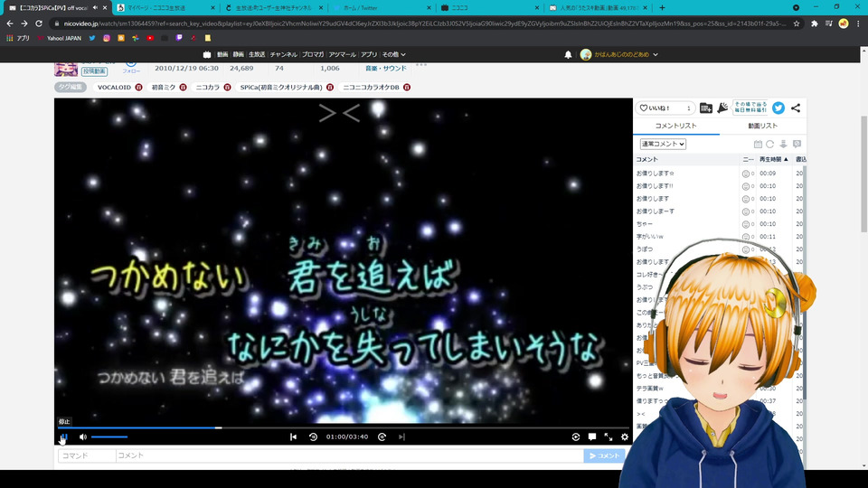The height and width of the screenshot is (488, 868).
Task: Open the ニコカラ tag
Action: [x=208, y=88]
